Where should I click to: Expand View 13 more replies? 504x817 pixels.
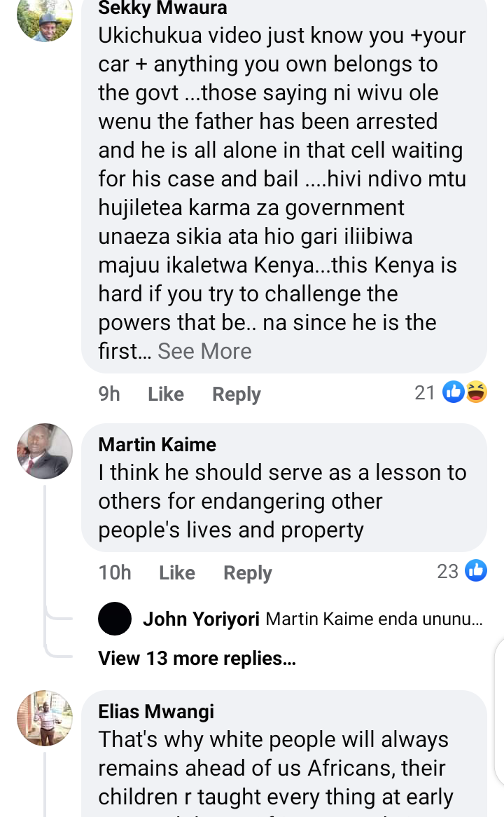(197, 658)
